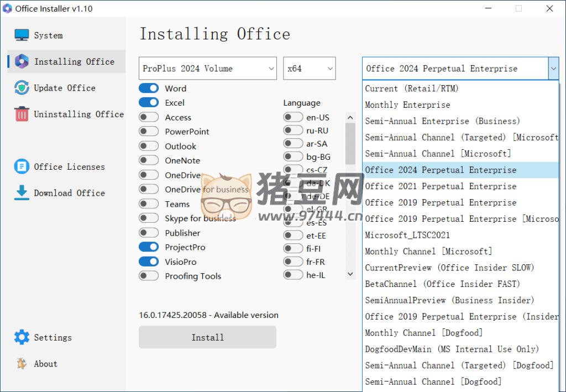Choose Semi-Annual Enterprise (Business) option
This screenshot has width=566, height=392.
pyautogui.click(x=460, y=121)
